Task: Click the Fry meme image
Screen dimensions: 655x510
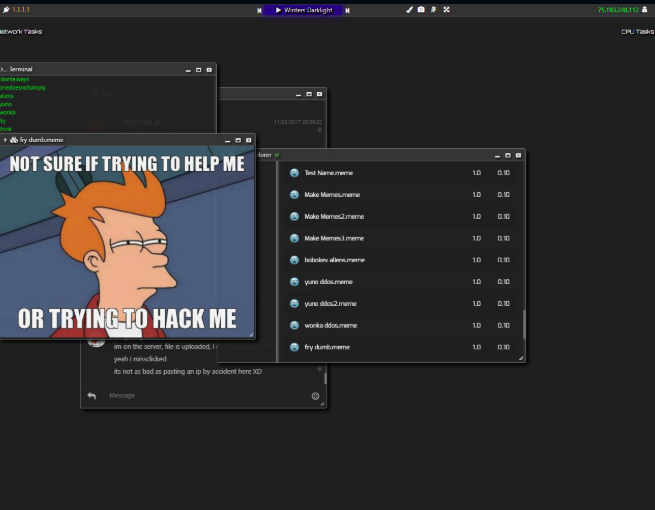Action: click(127, 241)
